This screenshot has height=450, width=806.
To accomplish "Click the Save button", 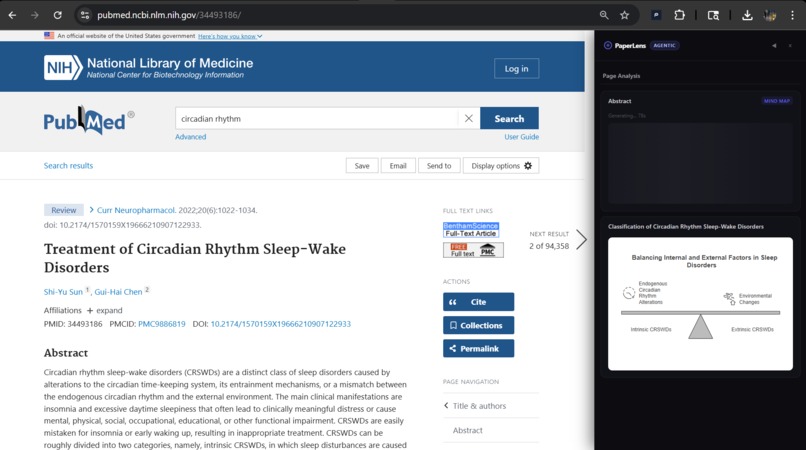I will click(362, 166).
